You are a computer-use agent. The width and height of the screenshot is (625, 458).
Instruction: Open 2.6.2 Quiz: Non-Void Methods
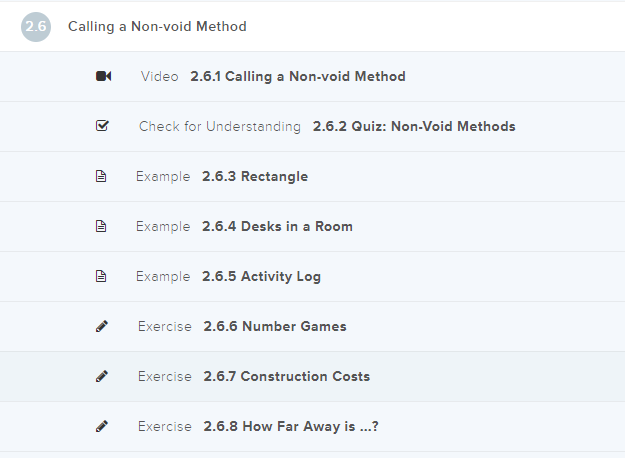pyautogui.click(x=414, y=126)
